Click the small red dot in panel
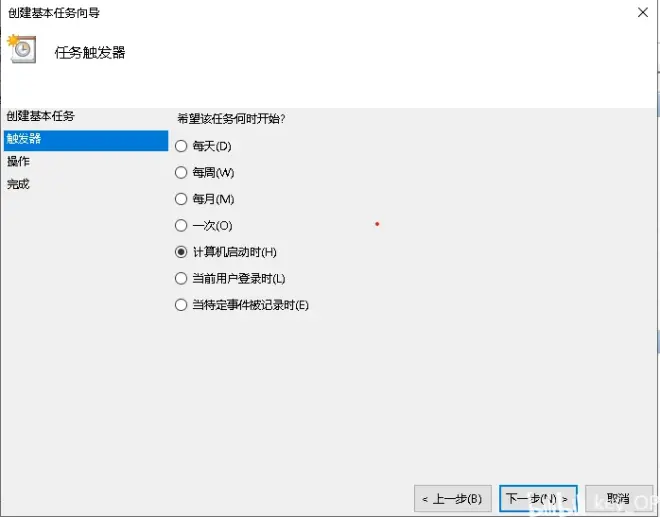The width and height of the screenshot is (660, 517). click(x=377, y=224)
